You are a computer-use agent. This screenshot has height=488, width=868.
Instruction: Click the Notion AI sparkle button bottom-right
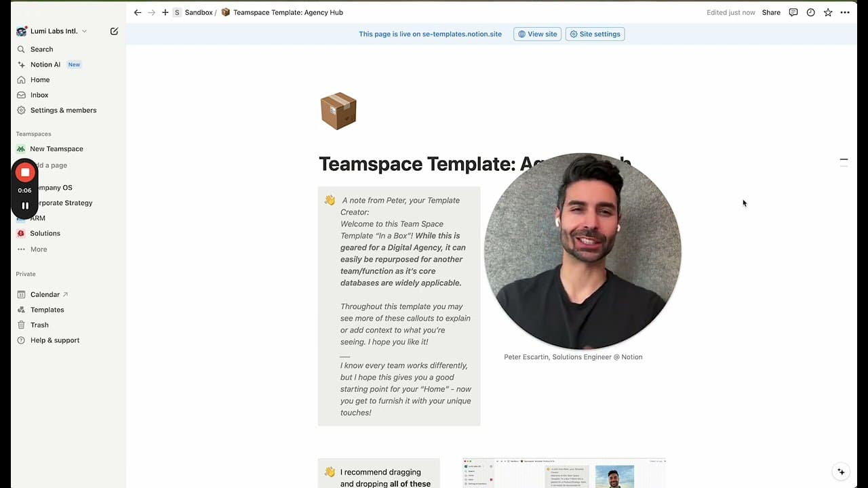[x=841, y=472]
